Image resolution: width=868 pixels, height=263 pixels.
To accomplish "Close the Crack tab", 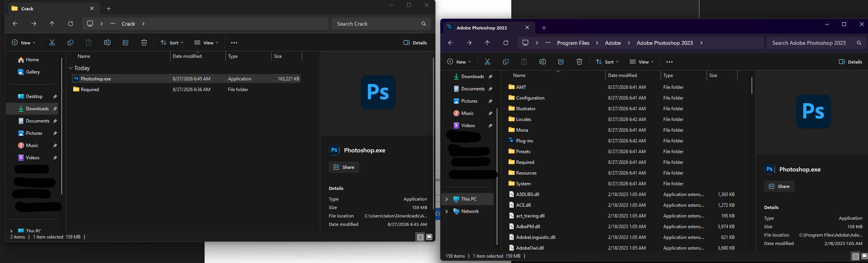I will click(92, 8).
